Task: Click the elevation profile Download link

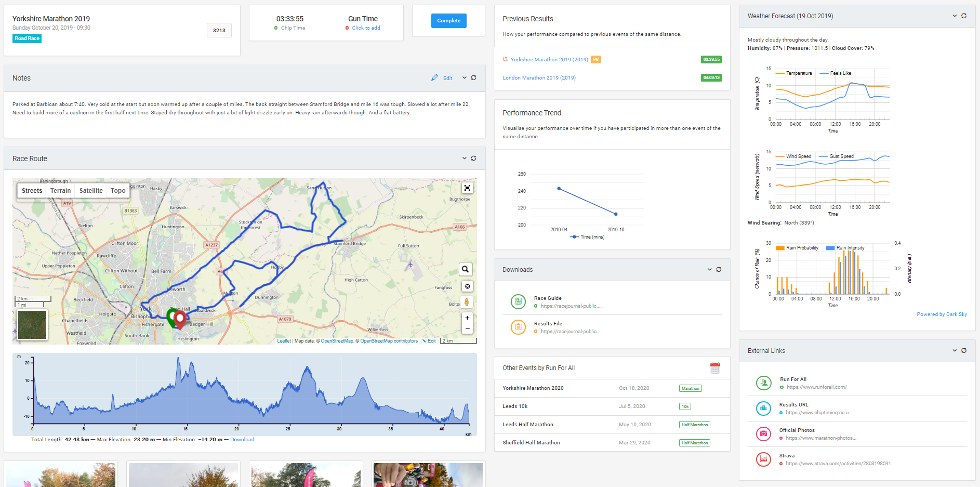Action: [242, 440]
